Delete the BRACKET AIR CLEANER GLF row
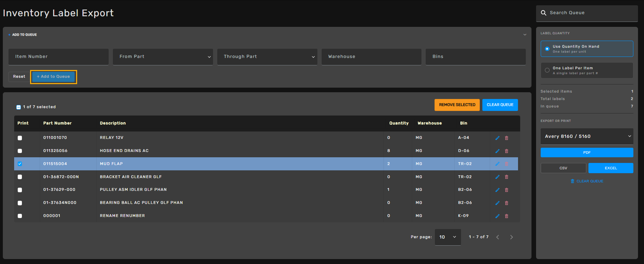 506,177
